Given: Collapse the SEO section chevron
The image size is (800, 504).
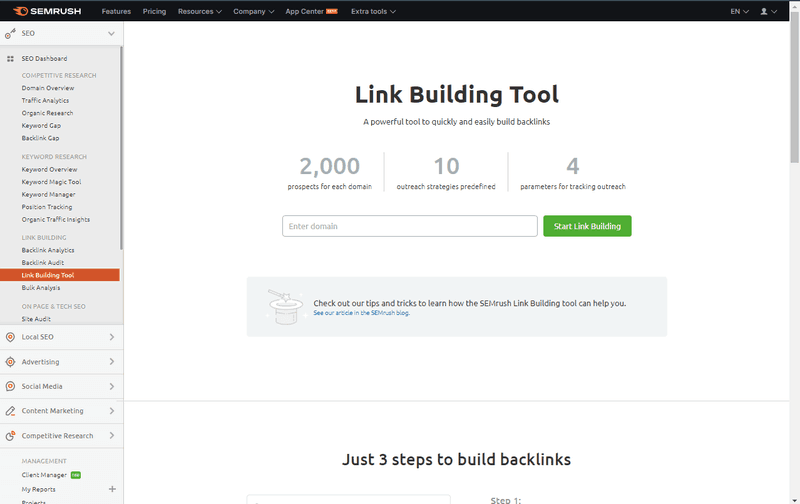Looking at the screenshot, I should pos(111,34).
